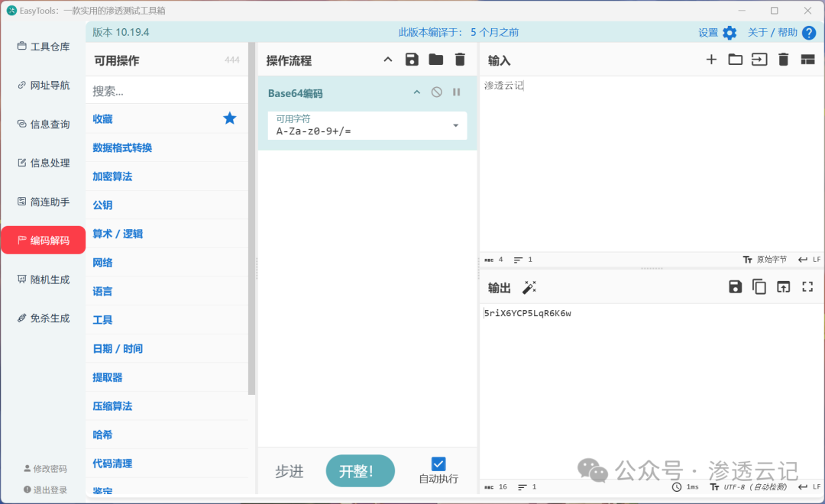The height and width of the screenshot is (504, 825).
Task: Open the 随机生成 sidebar section
Action: click(x=44, y=279)
